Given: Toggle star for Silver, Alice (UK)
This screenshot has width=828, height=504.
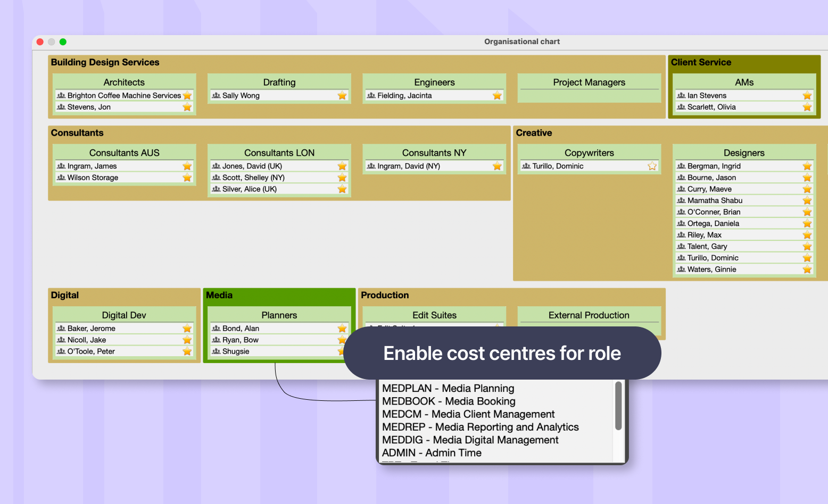Looking at the screenshot, I should point(342,189).
